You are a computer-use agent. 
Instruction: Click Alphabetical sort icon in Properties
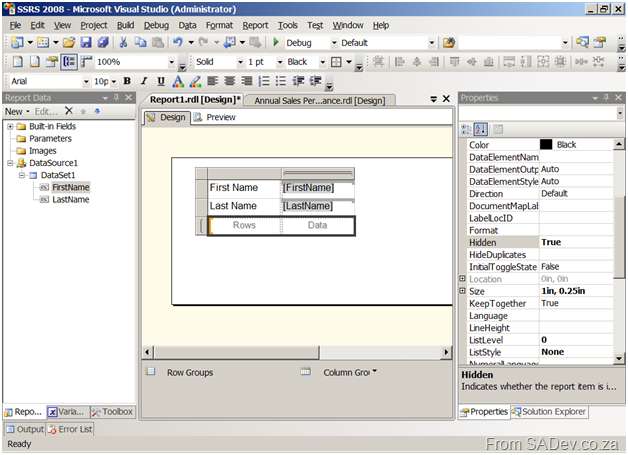click(480, 129)
